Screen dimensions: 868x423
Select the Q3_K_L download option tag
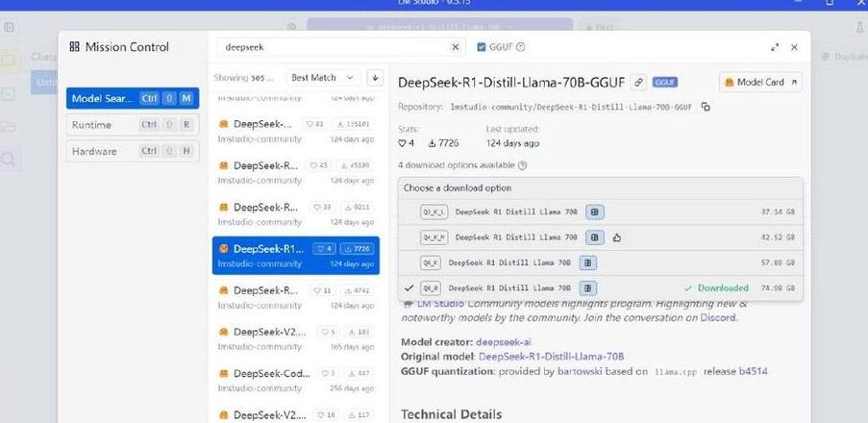point(434,211)
